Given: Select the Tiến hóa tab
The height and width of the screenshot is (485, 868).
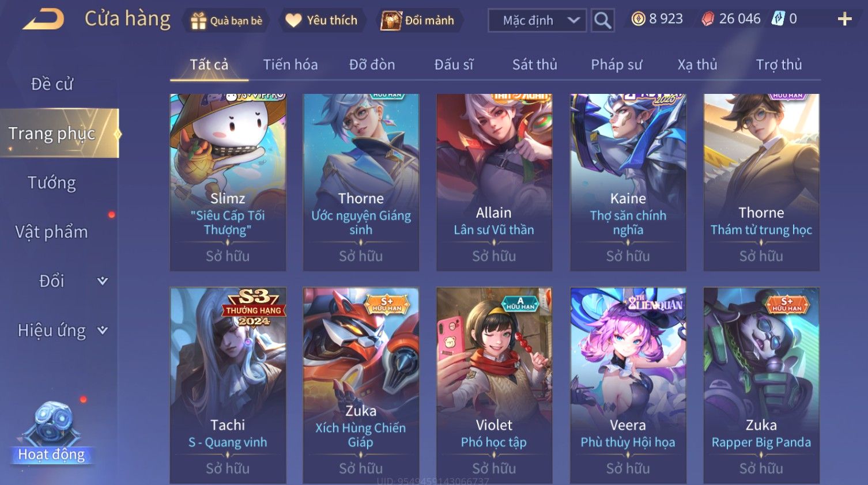Looking at the screenshot, I should [290, 65].
